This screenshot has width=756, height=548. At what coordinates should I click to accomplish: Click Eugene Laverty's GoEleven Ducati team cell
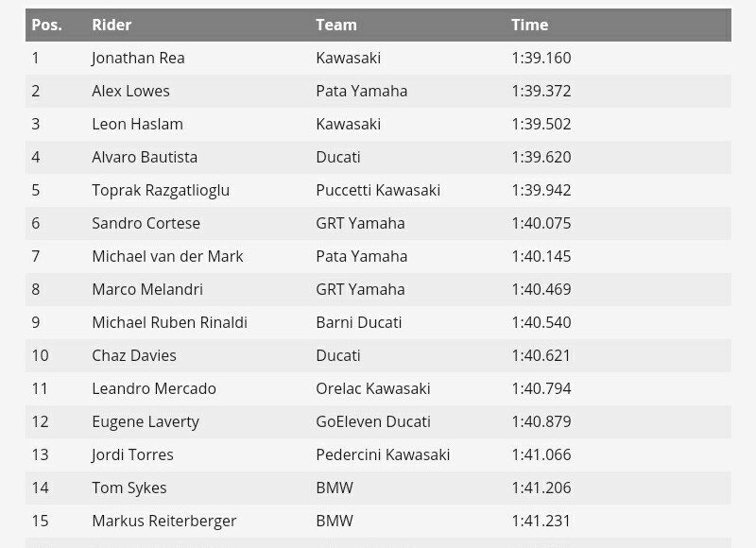coord(373,421)
